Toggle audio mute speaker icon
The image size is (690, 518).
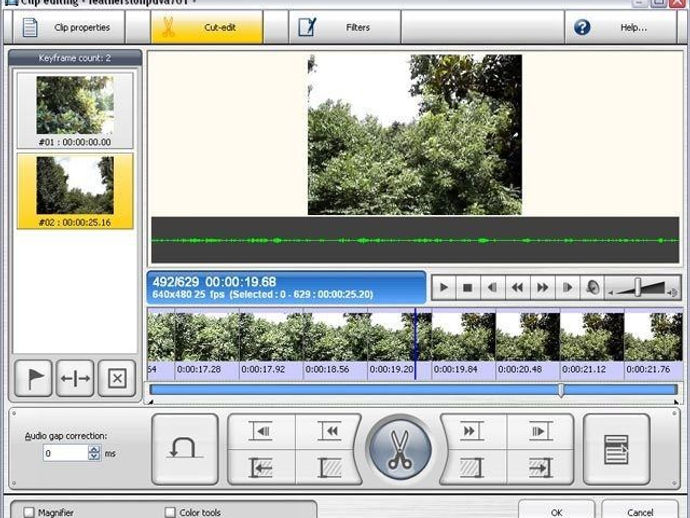point(592,288)
